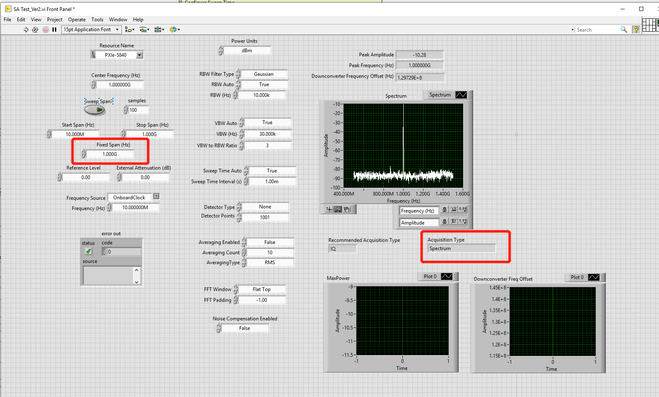Click the Frequency (Hz) autoscale button
Screen dimensions: 659x397
click(453, 210)
